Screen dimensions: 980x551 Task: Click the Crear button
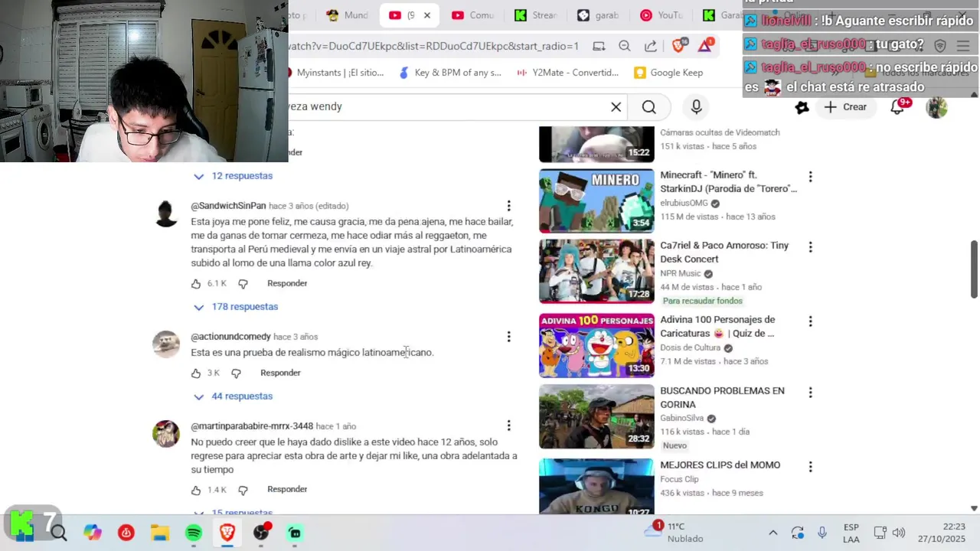pos(846,107)
